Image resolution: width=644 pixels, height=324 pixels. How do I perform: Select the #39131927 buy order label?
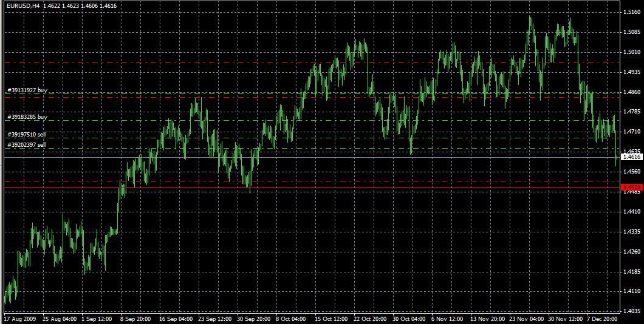tap(27, 90)
